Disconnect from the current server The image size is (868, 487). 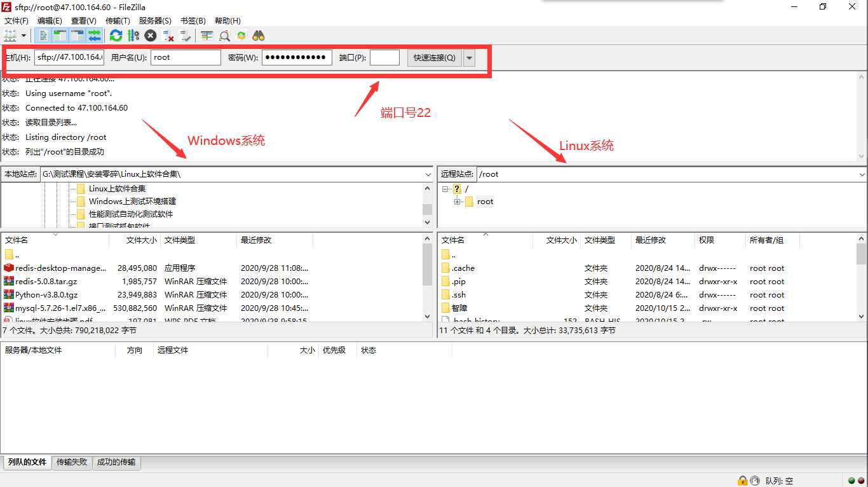[x=168, y=36]
